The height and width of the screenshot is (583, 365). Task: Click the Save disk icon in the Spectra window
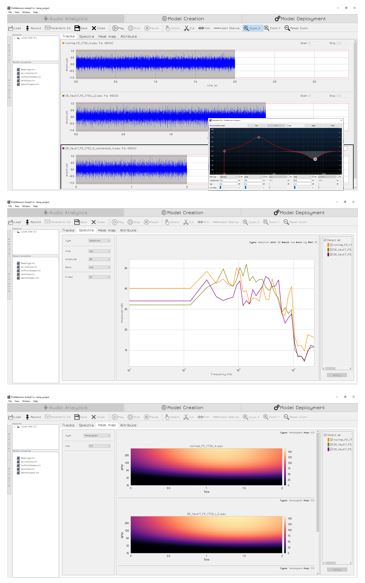pos(77,222)
